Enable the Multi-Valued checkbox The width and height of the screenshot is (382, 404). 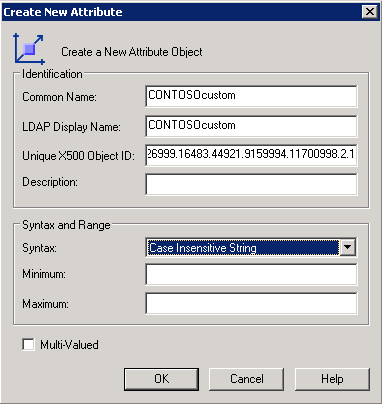(x=28, y=344)
